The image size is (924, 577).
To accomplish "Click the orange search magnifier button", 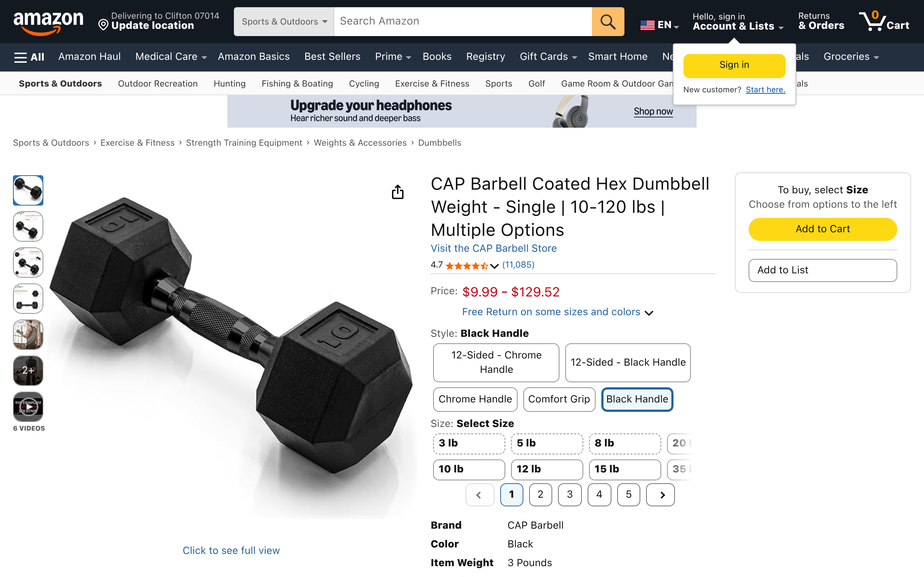I will tap(607, 22).
